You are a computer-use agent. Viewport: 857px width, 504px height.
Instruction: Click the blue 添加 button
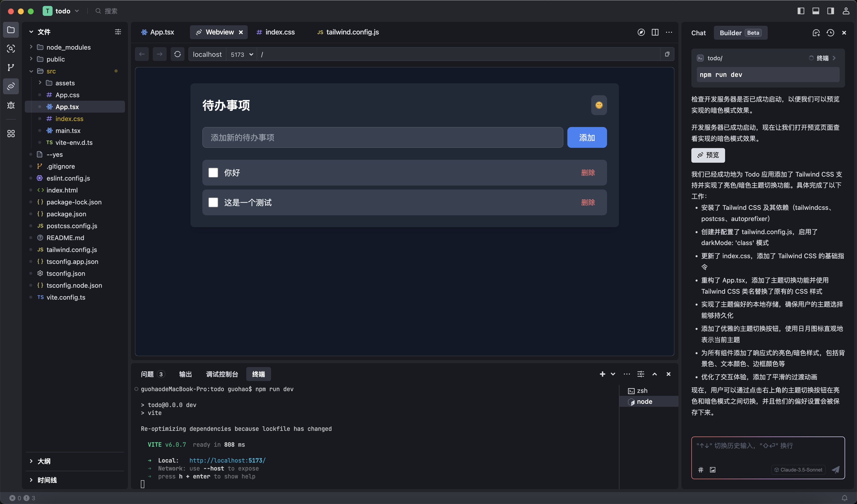click(587, 137)
